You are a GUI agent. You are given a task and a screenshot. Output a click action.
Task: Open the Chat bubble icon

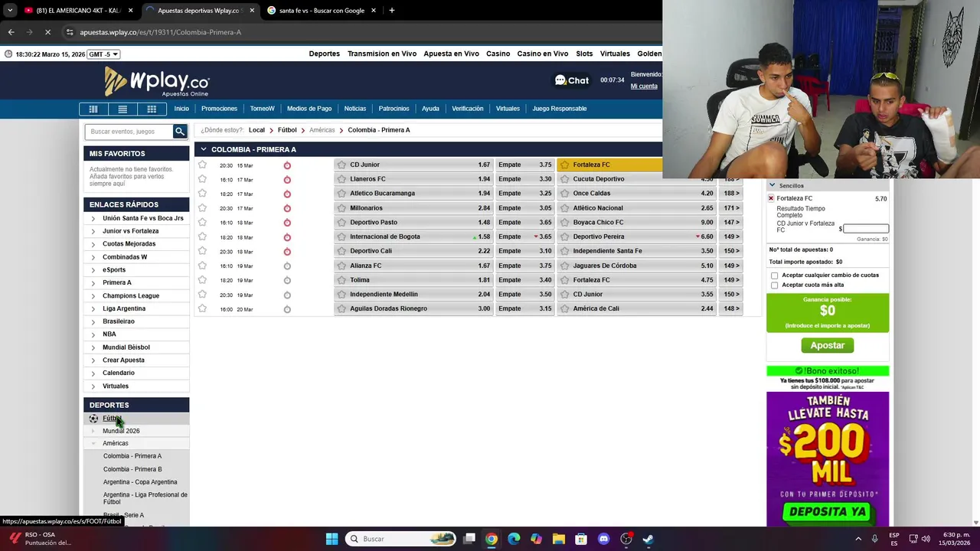pyautogui.click(x=560, y=80)
